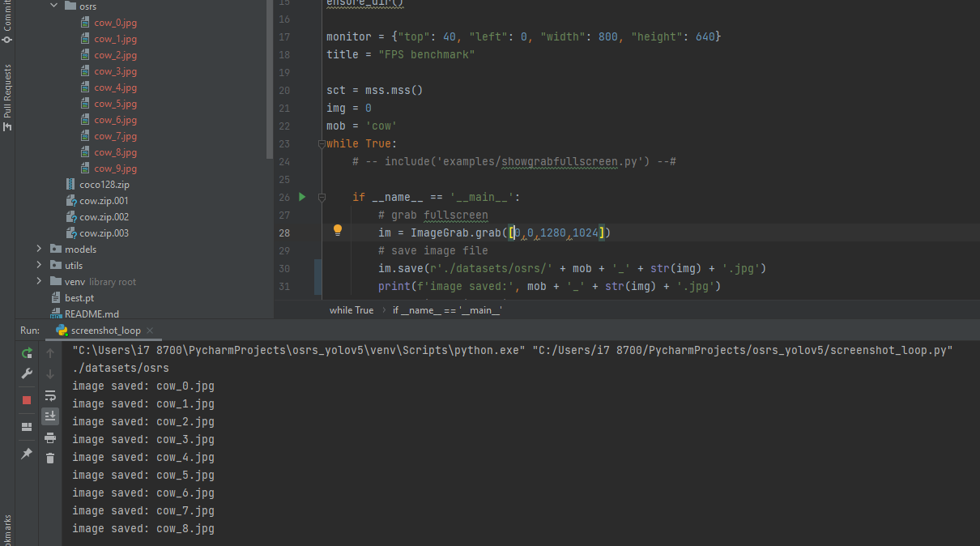Click the 'cow' string on line 22
Image resolution: width=980 pixels, height=546 pixels.
tap(381, 126)
